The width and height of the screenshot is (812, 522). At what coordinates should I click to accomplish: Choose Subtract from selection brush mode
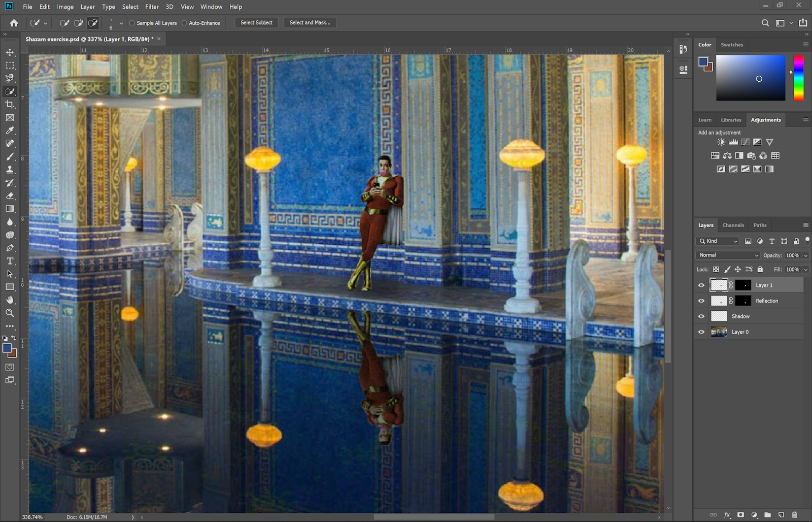point(93,23)
